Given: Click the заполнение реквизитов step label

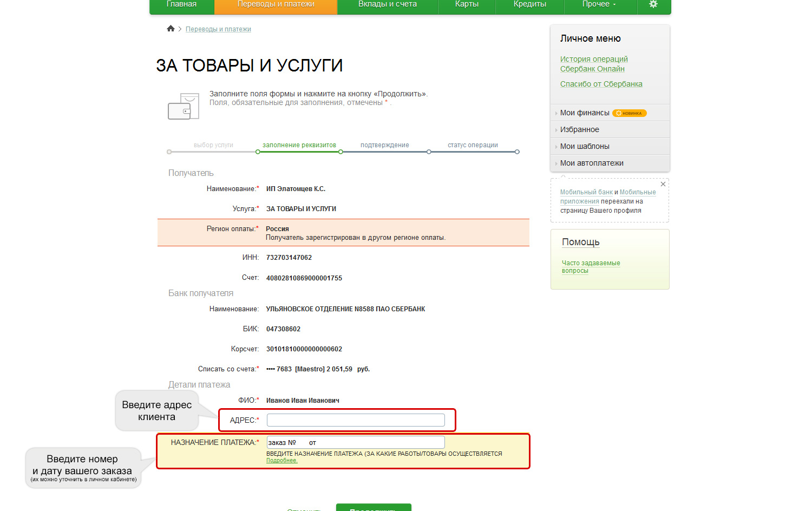Looking at the screenshot, I should (x=299, y=145).
